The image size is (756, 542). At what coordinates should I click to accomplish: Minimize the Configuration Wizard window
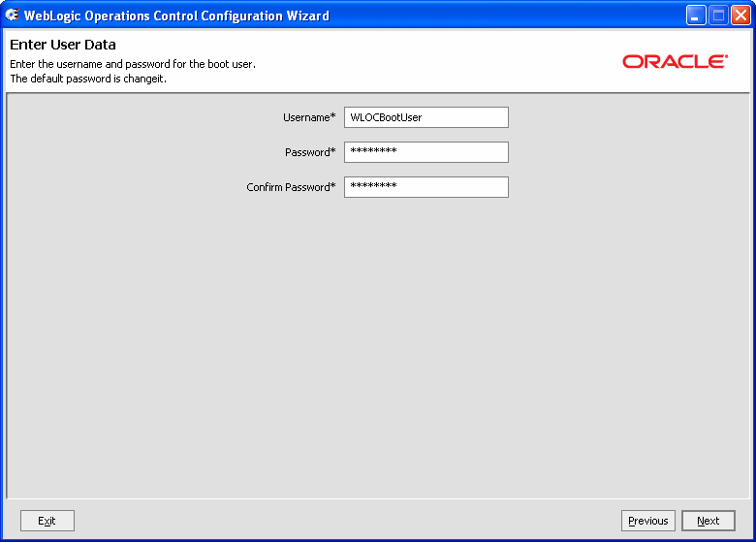696,16
